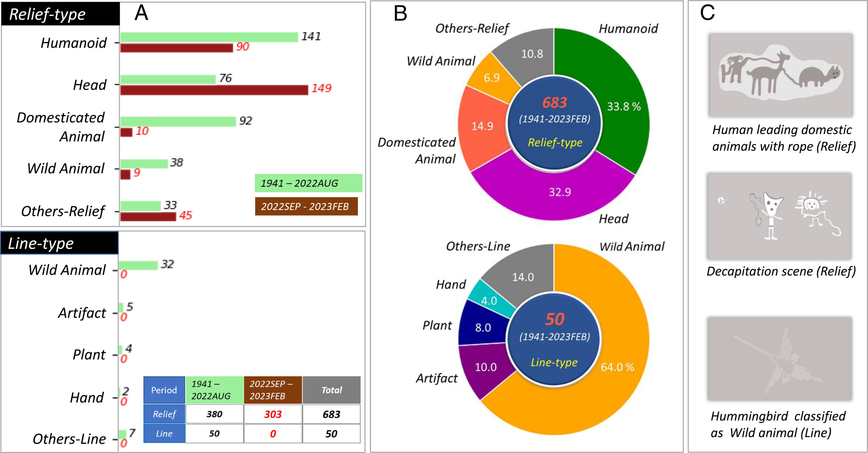Click the purple Artifact 10.0 slice

[485, 368]
